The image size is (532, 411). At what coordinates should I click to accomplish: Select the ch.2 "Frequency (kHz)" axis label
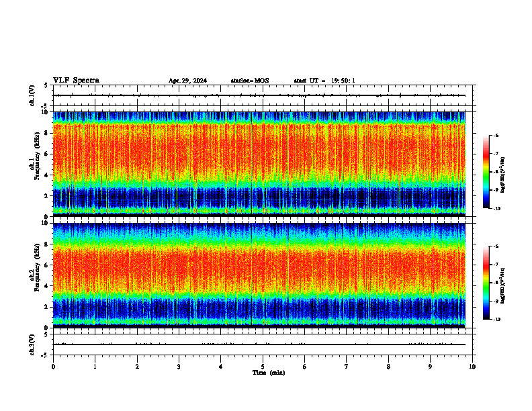tap(37, 267)
